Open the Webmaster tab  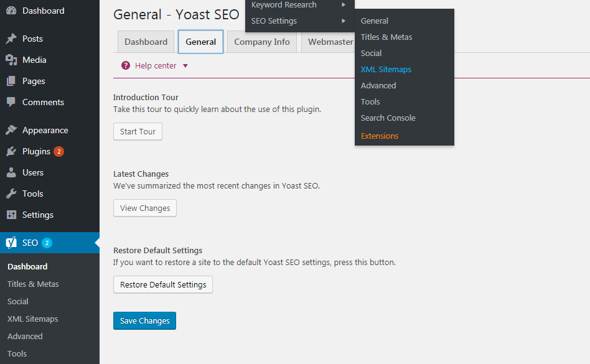click(328, 42)
